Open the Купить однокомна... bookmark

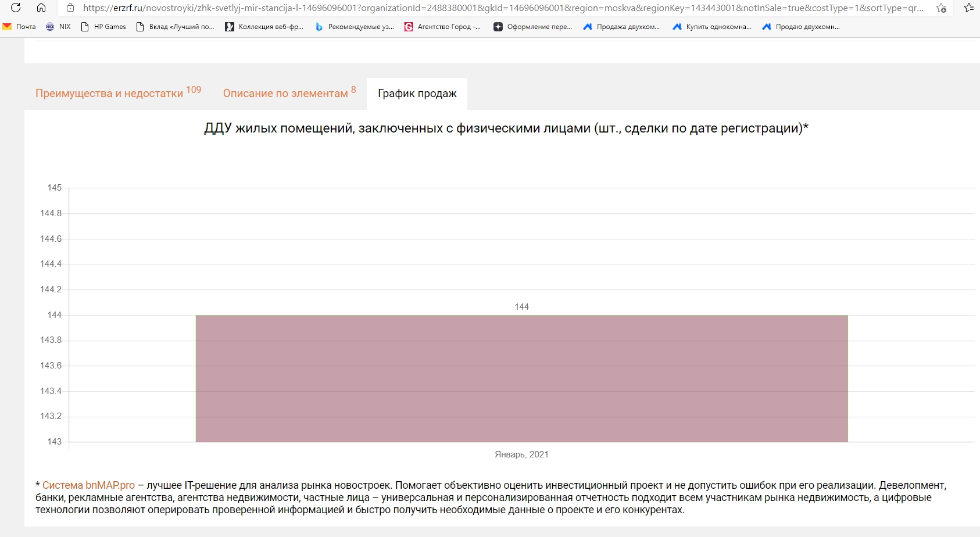tap(712, 27)
